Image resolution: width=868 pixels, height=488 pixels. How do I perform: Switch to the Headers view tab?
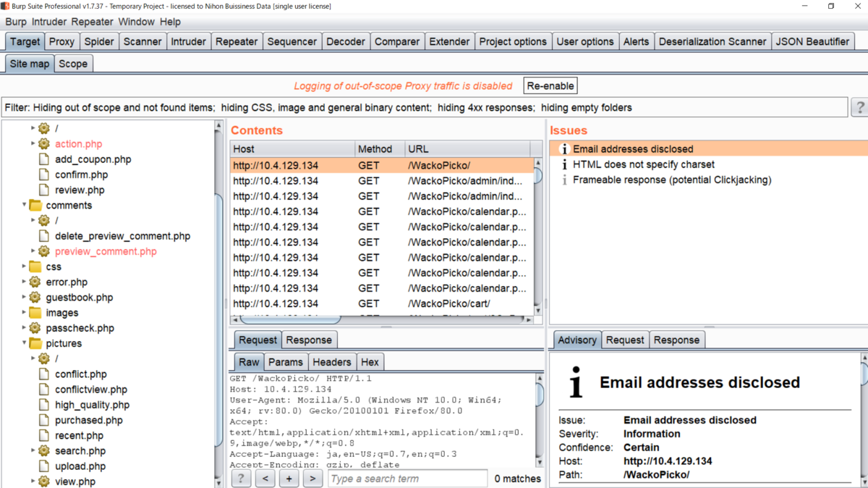pyautogui.click(x=332, y=362)
